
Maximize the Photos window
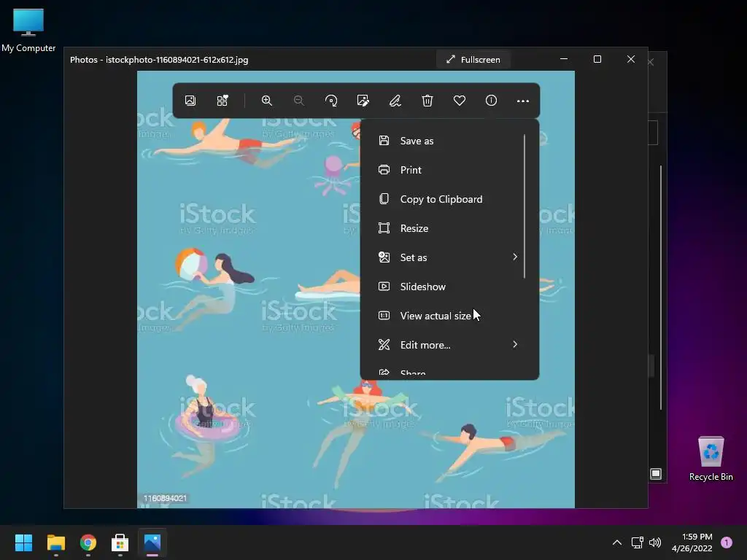[x=597, y=59]
